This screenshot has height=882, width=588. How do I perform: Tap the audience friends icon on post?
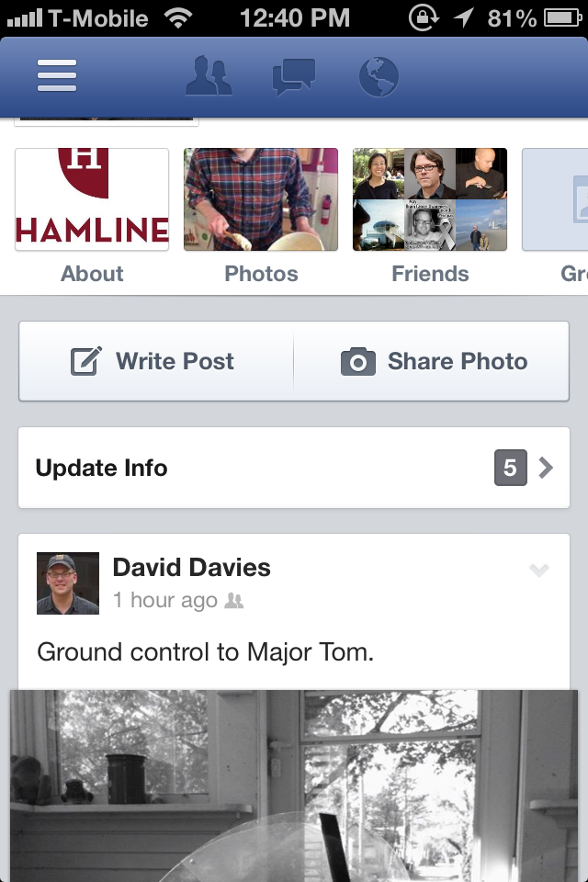tap(234, 601)
